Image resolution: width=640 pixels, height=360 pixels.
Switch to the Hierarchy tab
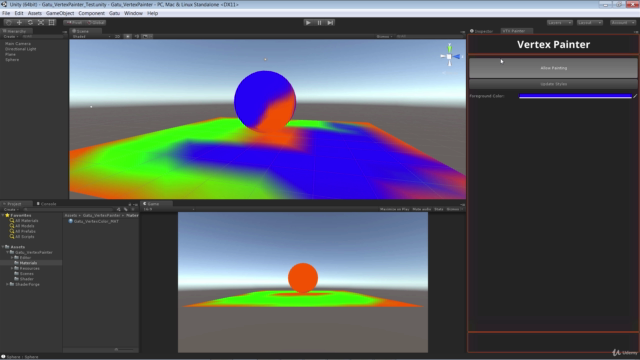coord(16,31)
